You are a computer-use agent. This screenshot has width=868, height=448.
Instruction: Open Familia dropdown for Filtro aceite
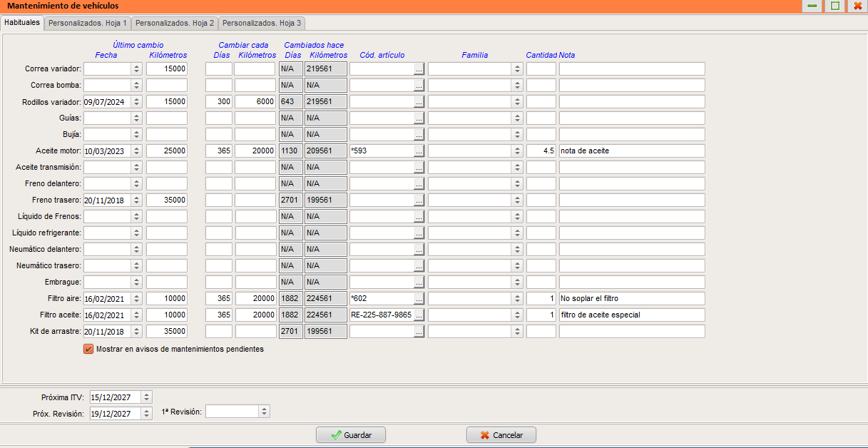[x=517, y=315]
